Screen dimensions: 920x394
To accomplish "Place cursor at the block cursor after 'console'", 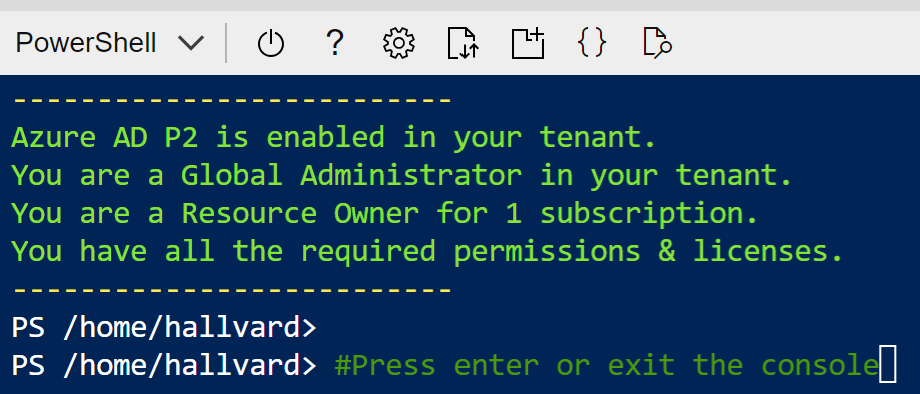I will (x=888, y=364).
